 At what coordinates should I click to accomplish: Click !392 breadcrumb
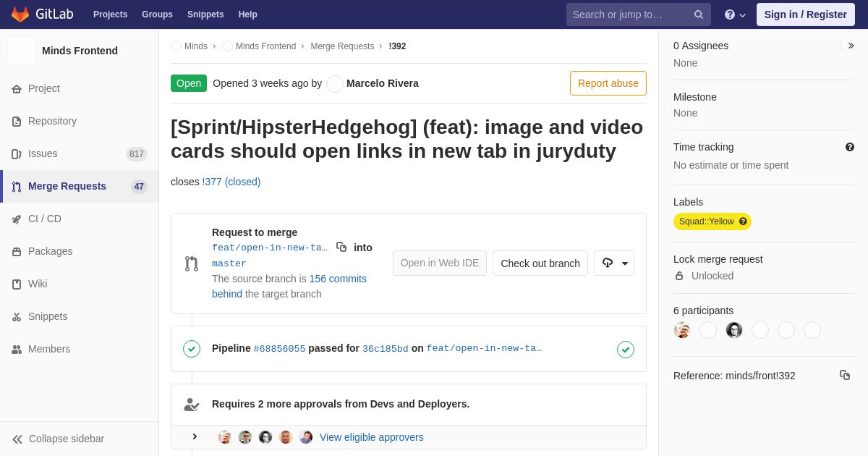[x=397, y=46]
